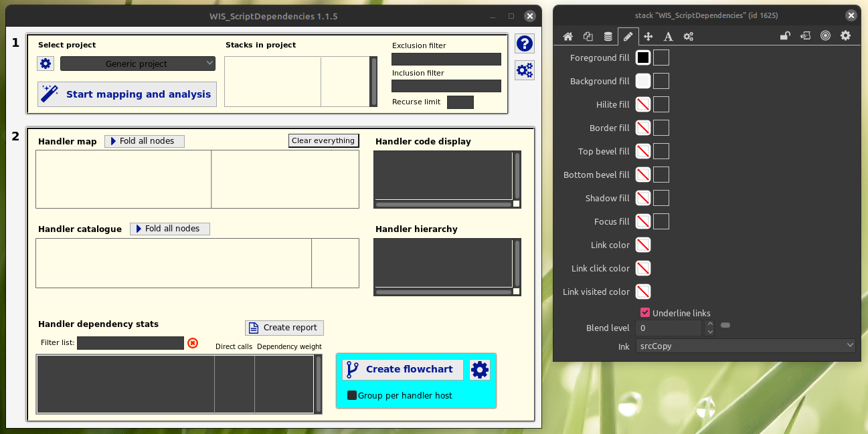
Task: Click the Create report button
Action: tap(284, 328)
